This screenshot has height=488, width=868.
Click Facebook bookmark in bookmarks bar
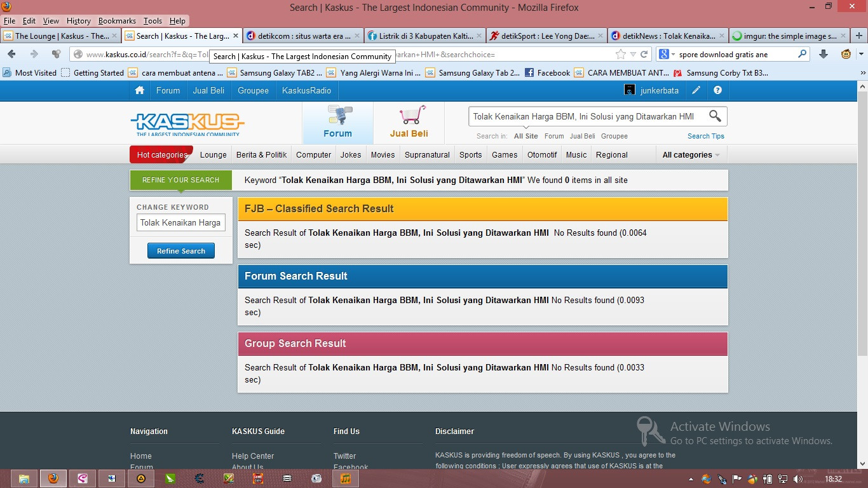pos(547,73)
